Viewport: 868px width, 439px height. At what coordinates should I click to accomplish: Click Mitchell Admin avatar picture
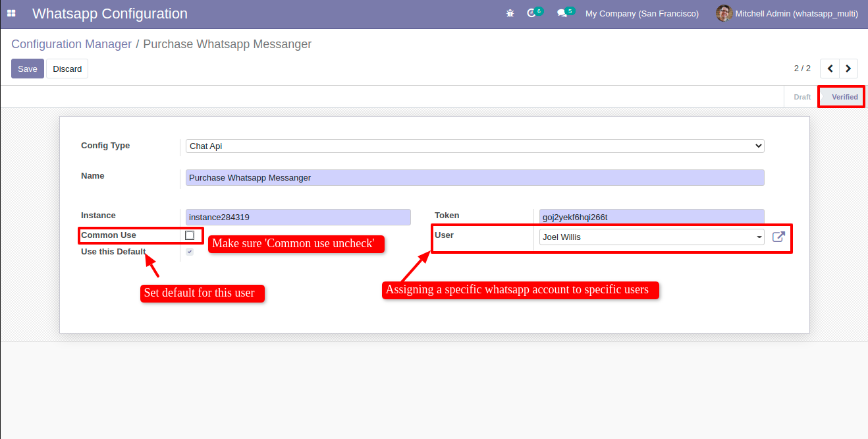coord(724,13)
